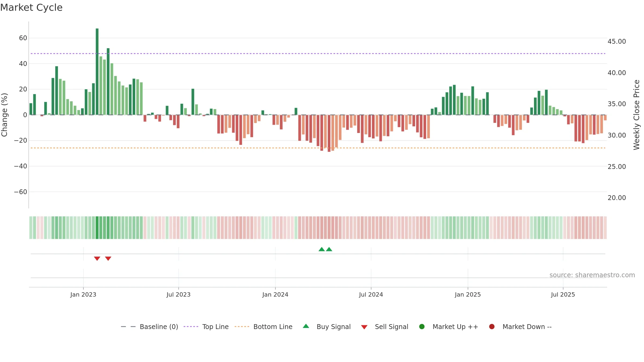Screen dimensions: 644x362
Task: Click the source: sharemaestro.com text
Action: click(x=592, y=275)
